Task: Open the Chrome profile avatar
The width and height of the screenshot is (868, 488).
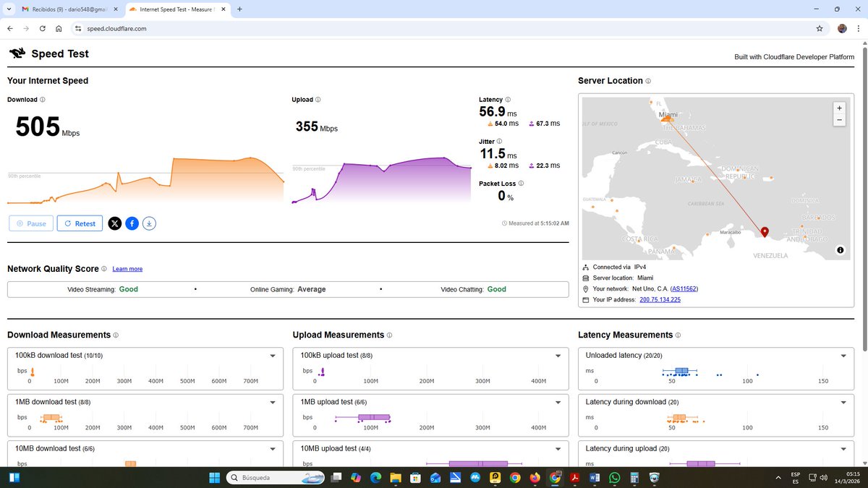Action: (842, 28)
